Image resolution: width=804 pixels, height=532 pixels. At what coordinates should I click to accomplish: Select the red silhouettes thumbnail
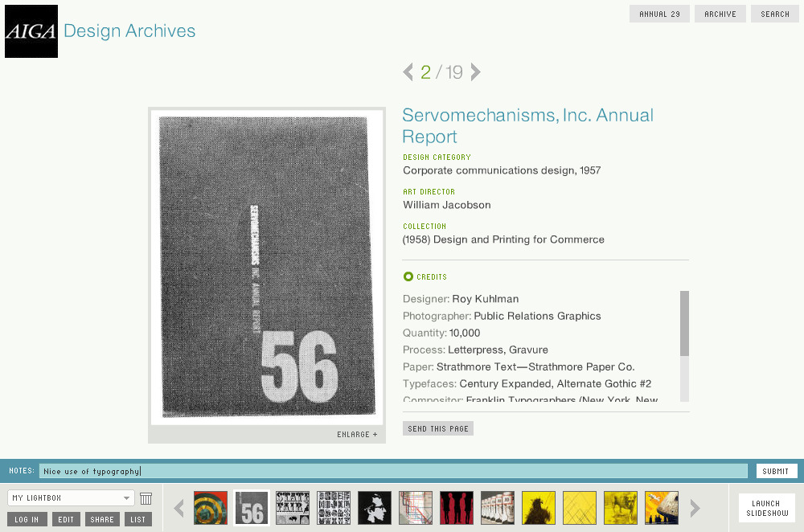[x=457, y=508]
